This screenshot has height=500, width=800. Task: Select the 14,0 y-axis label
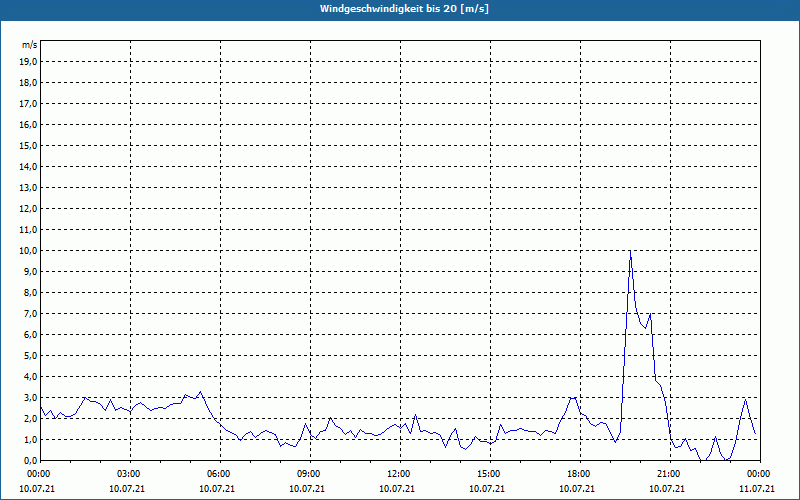(x=28, y=166)
